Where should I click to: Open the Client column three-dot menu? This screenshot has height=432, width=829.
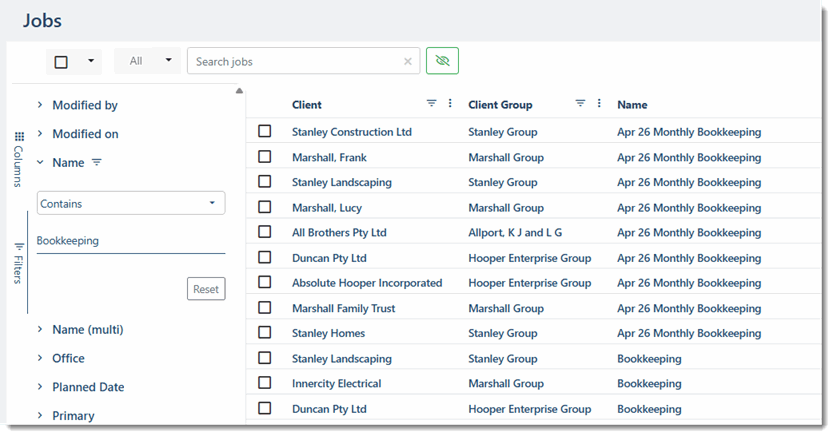pyautogui.click(x=450, y=104)
